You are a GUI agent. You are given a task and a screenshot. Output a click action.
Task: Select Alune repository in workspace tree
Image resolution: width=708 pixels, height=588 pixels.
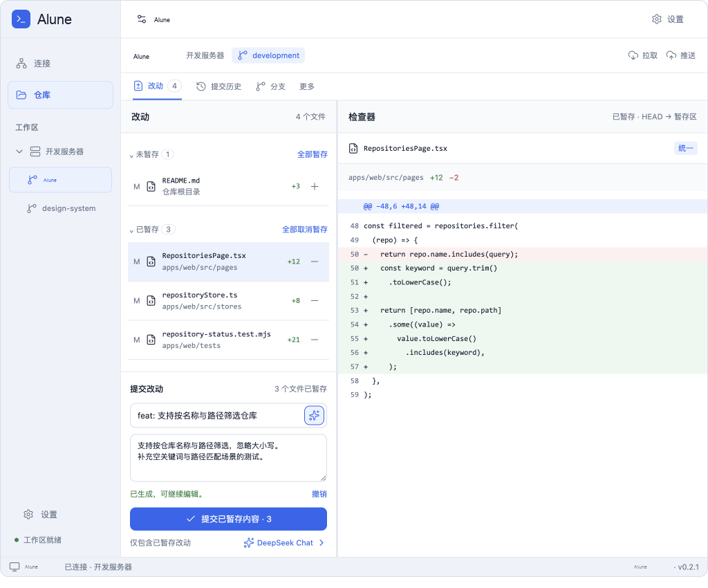pos(61,180)
